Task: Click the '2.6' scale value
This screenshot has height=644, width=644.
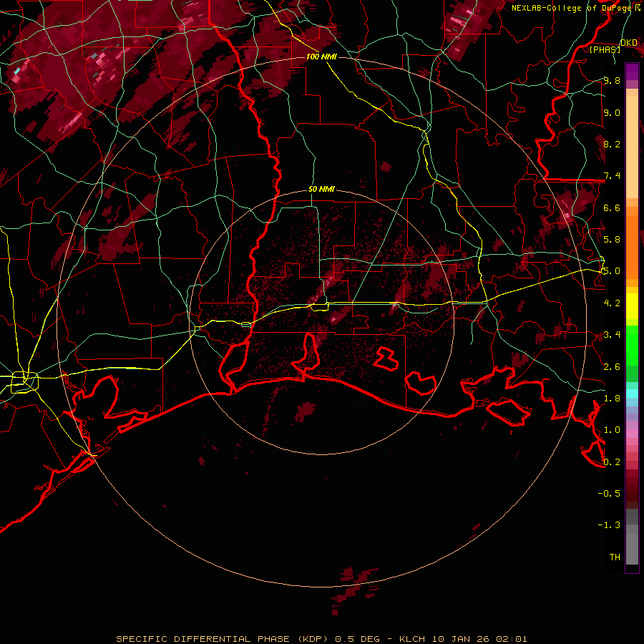Action: (612, 366)
